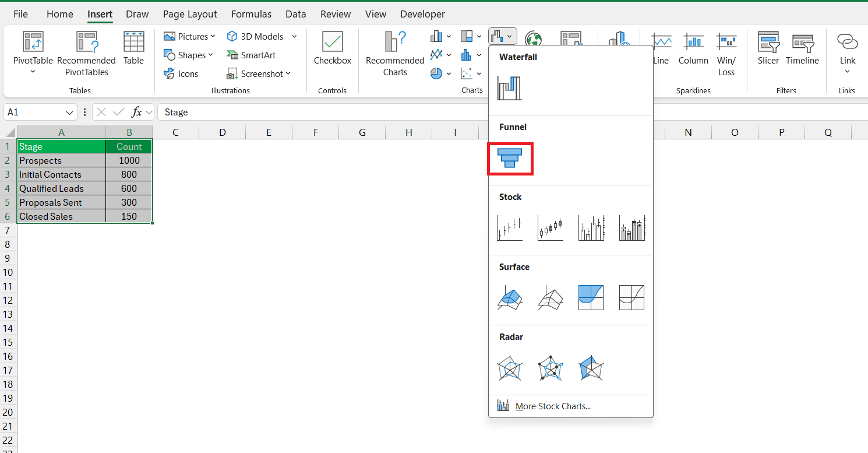Add a Slicer filter

click(768, 48)
